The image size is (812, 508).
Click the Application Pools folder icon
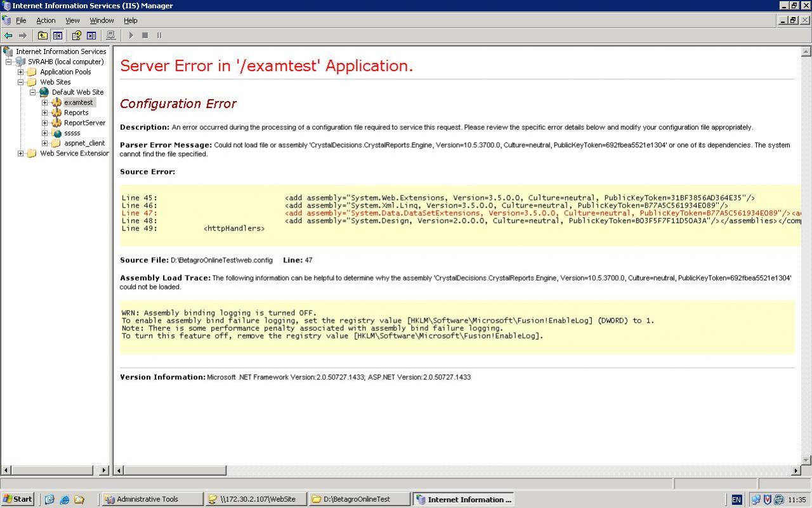coord(32,72)
